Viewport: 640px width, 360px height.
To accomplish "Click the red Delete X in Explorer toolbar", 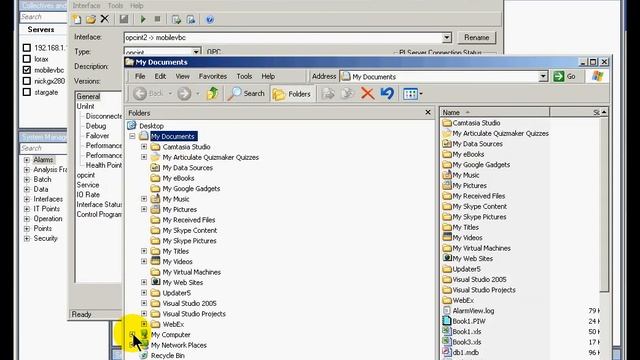I will pyautogui.click(x=368, y=93).
